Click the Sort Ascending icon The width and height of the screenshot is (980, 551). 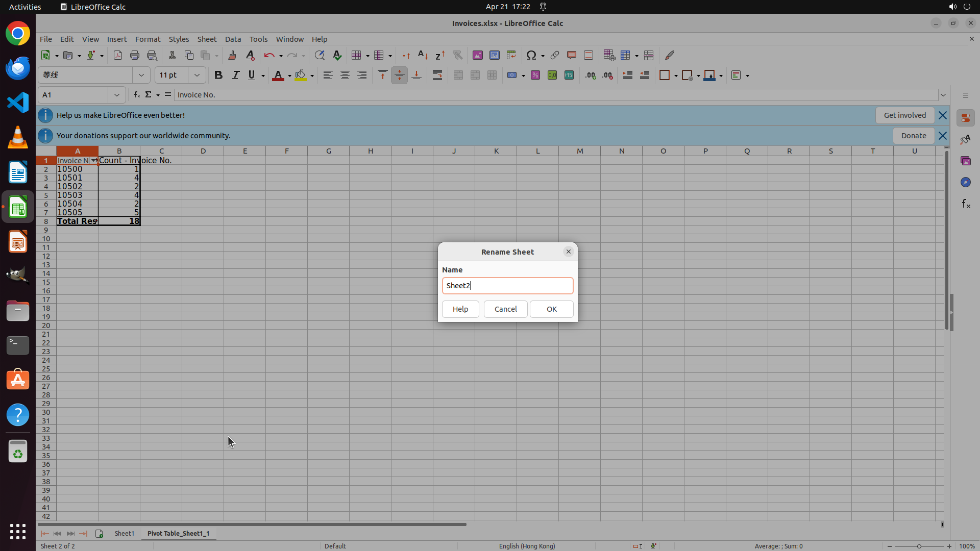coord(423,55)
